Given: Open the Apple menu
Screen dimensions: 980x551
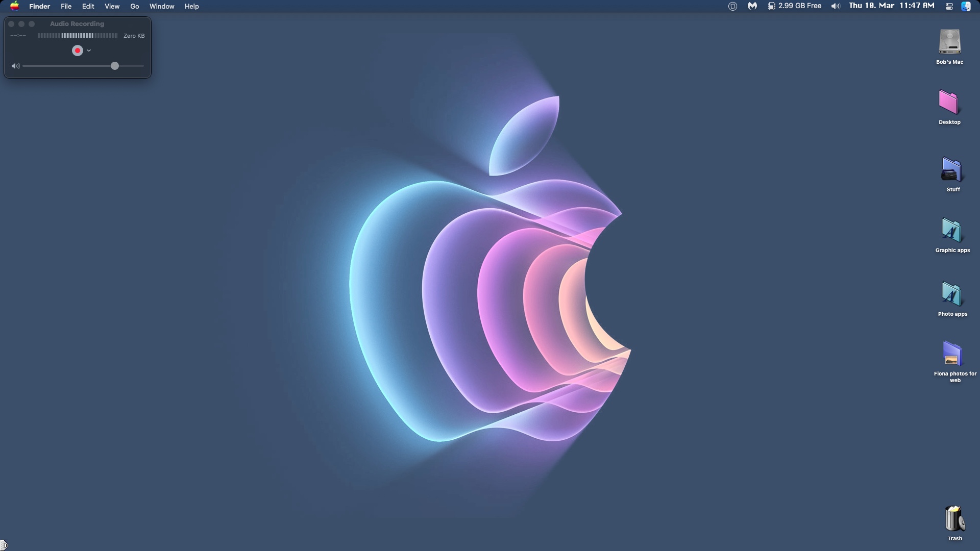Looking at the screenshot, I should click(15, 6).
